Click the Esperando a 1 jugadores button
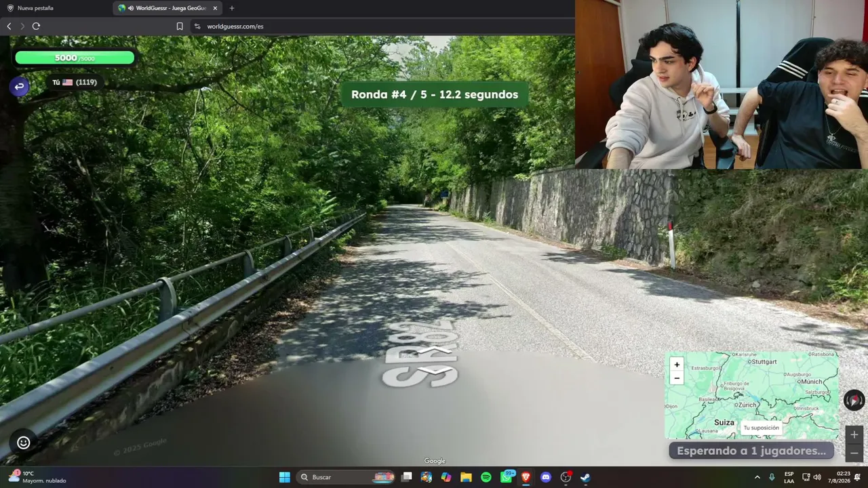 (x=751, y=451)
